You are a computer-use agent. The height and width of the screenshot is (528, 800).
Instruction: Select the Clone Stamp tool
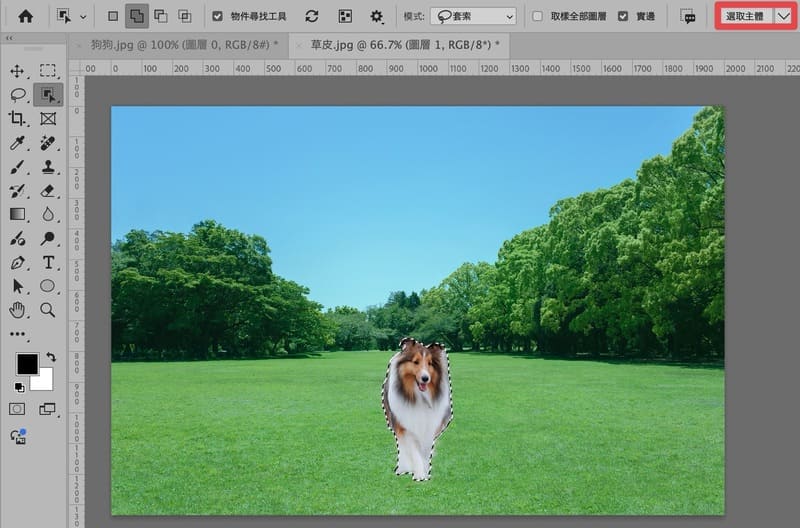[x=48, y=167]
